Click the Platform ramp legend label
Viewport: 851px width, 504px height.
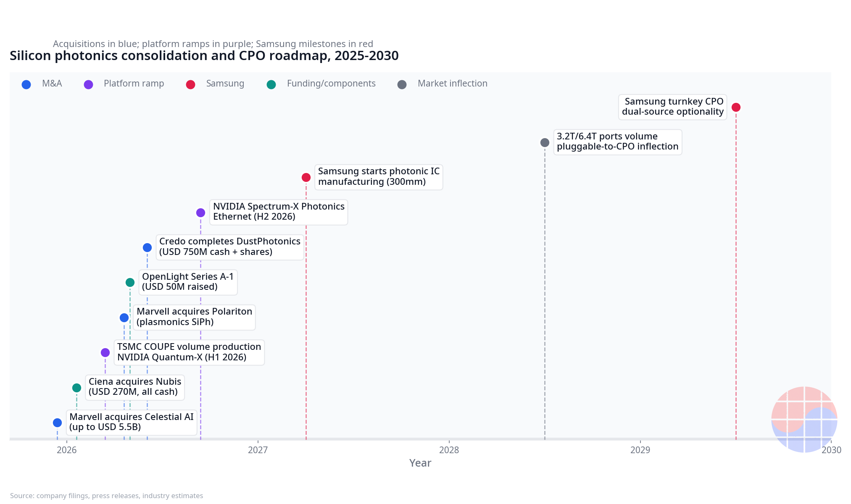[x=134, y=84]
